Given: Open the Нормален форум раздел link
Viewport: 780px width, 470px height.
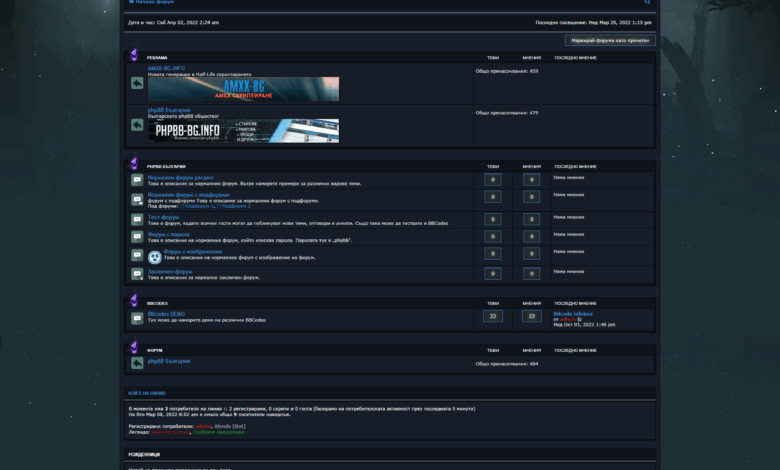Looking at the screenshot, I should click(x=180, y=177).
